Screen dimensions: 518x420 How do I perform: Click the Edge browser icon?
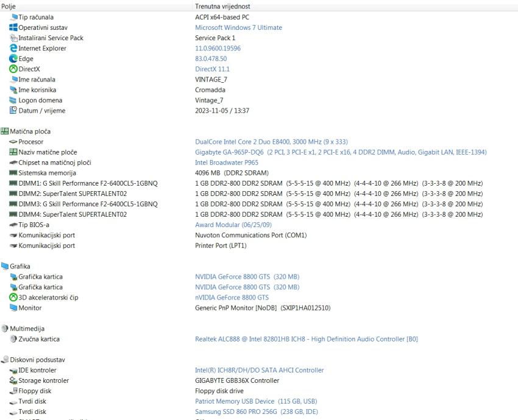(x=13, y=58)
